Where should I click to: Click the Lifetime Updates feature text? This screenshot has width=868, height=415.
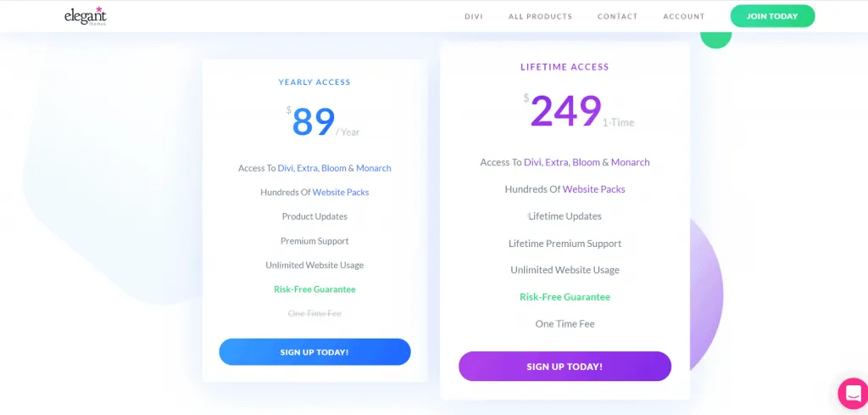(x=565, y=216)
